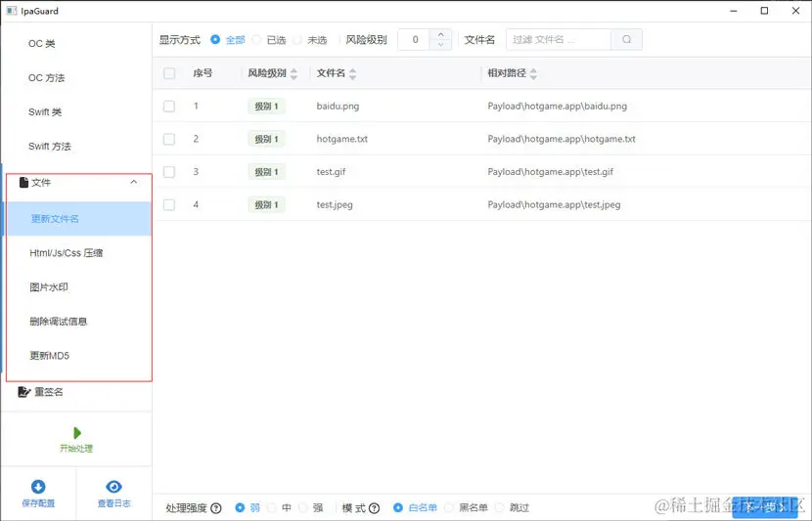Click the file name test.jpeg
The height and width of the screenshot is (521, 812).
pos(335,204)
